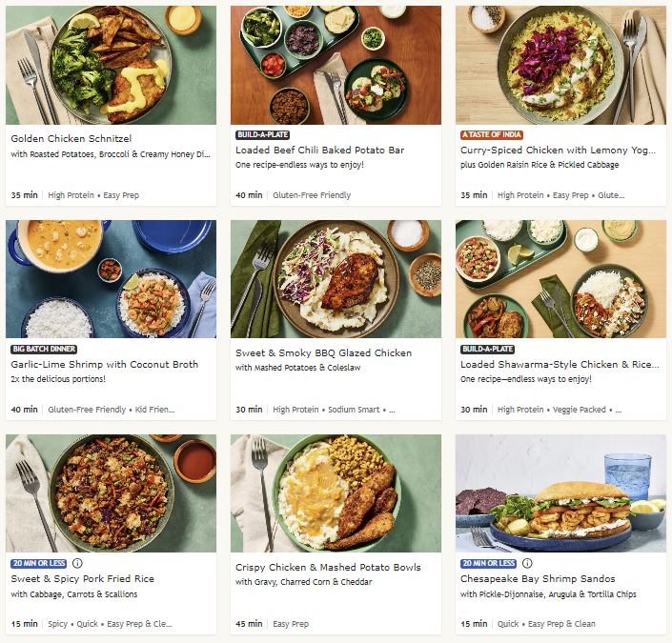Open the Loaded Beef Chili Baked Potato Bar title
672x643 pixels.
(x=319, y=151)
